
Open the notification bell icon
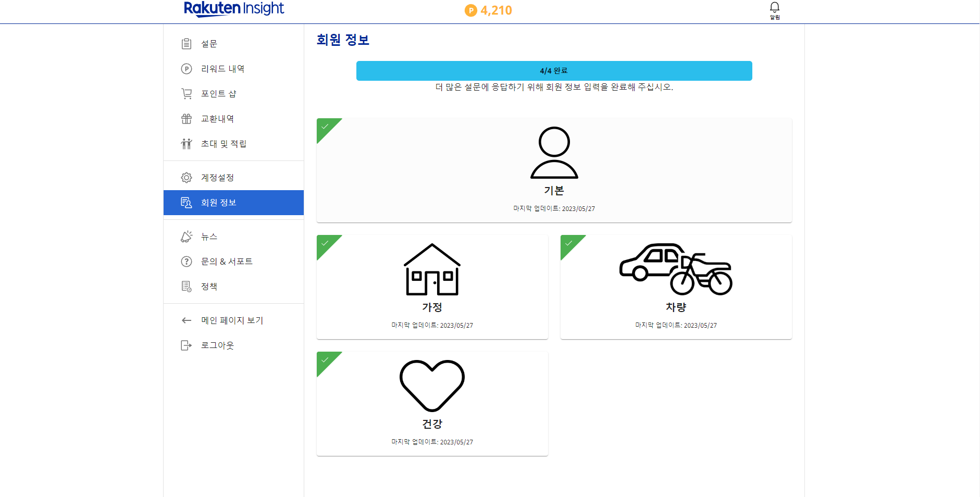(775, 7)
